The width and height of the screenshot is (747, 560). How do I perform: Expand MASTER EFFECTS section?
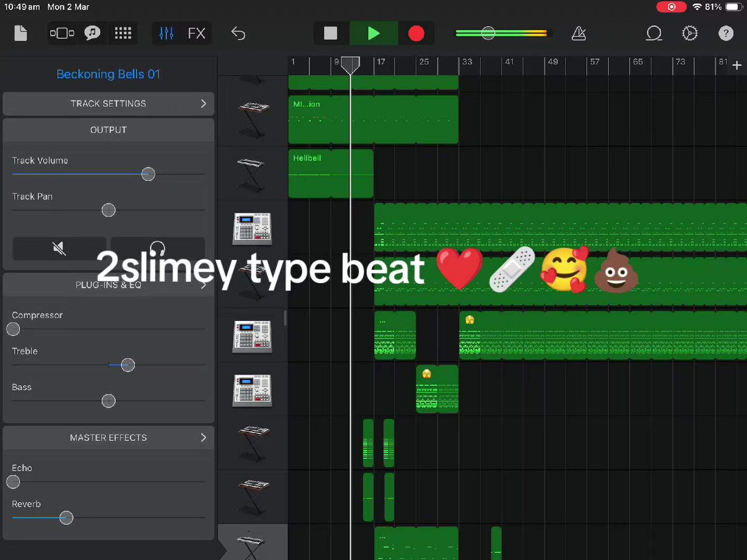pyautogui.click(x=108, y=438)
